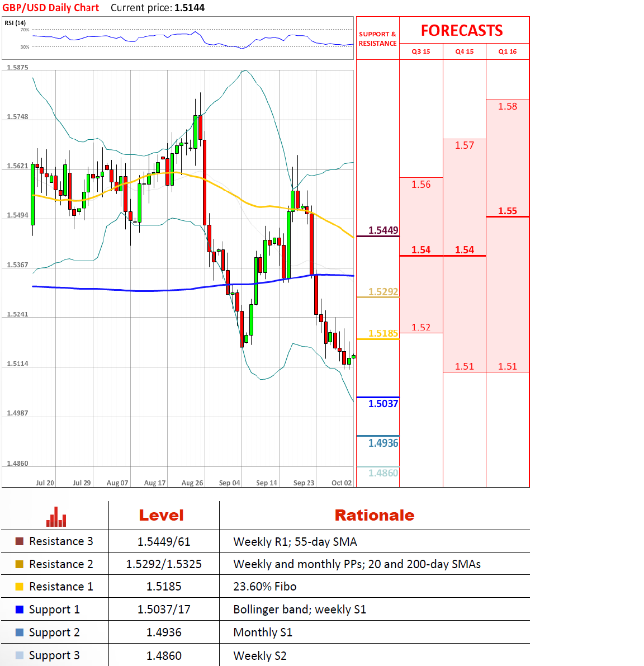Click the 1.4860 support level marker
The image size is (644, 666).
pos(383,473)
